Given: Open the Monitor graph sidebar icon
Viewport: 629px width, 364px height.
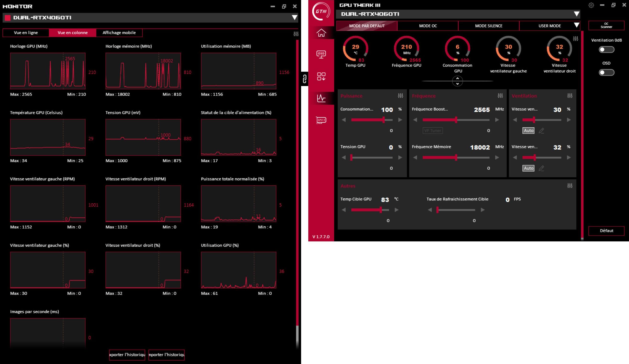Looking at the screenshot, I should point(321,98).
